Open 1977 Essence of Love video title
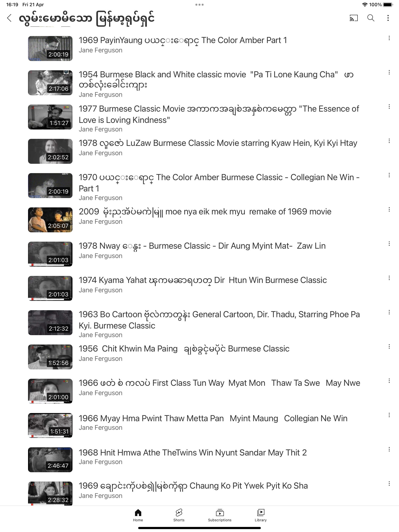Image resolution: width=399 pixels, height=532 pixels. pyautogui.click(x=219, y=114)
